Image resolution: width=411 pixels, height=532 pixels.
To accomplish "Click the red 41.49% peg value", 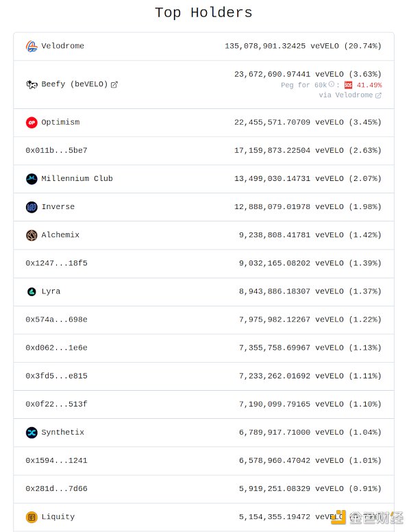I will (369, 85).
